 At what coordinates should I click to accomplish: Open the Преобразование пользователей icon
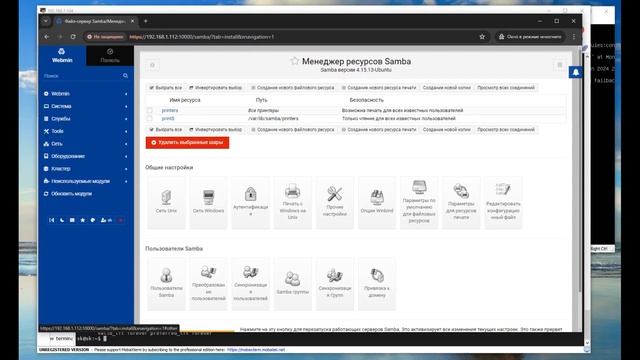coord(208,284)
